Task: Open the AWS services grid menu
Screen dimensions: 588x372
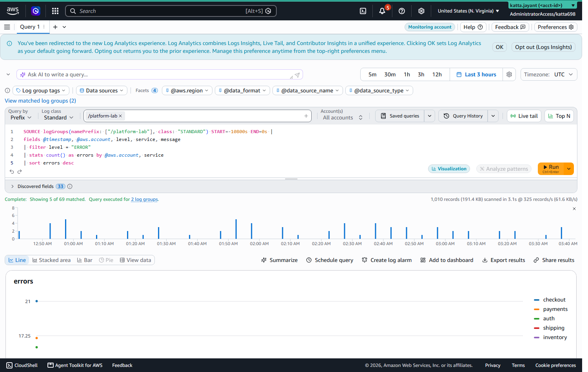Action: click(55, 11)
